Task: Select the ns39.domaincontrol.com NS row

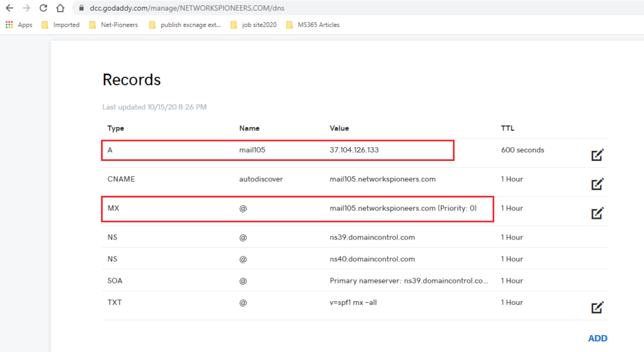Action: [x=355, y=237]
